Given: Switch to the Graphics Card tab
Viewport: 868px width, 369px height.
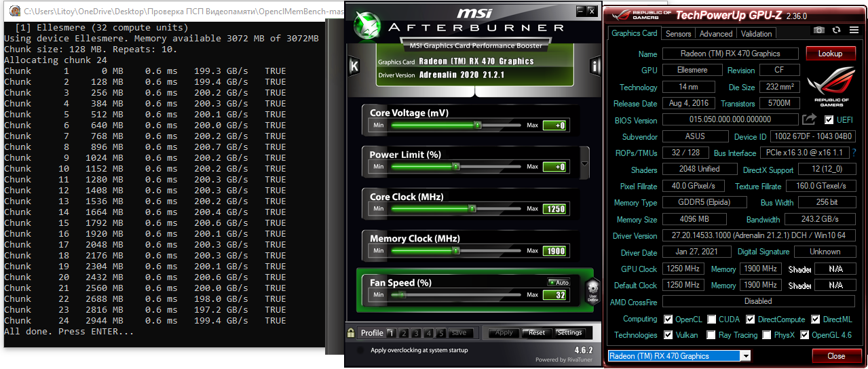Looking at the screenshot, I should pos(635,33).
